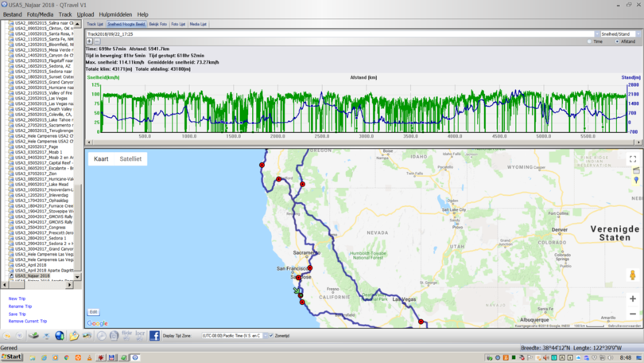Click the VLC cone taskbar icon
The width and height of the screenshot is (644, 363).
tap(89, 357)
